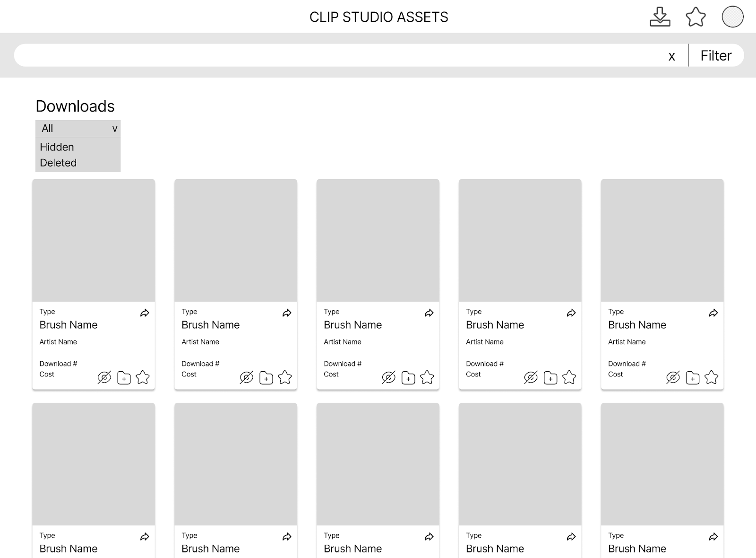Click the Cost text on the fourth top-row card
This screenshot has height=558, width=756.
(473, 374)
